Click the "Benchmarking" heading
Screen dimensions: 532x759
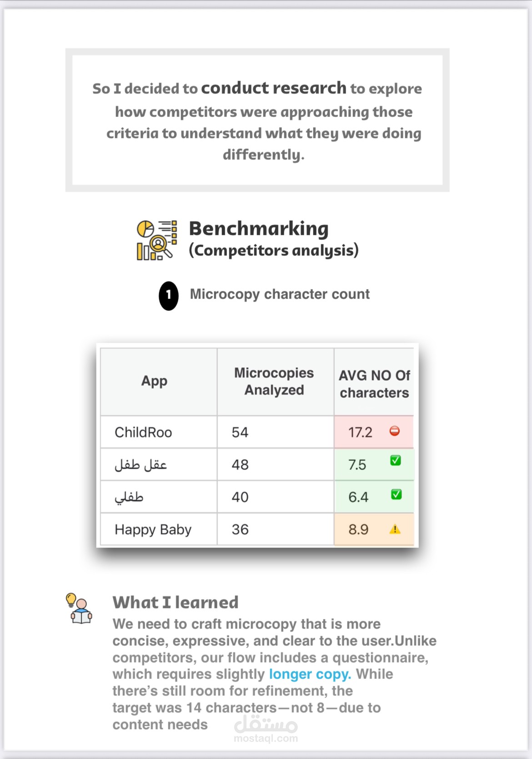[259, 229]
